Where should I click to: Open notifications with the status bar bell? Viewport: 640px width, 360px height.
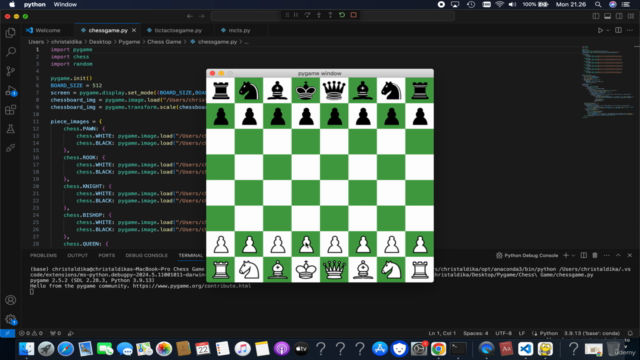click(630, 333)
